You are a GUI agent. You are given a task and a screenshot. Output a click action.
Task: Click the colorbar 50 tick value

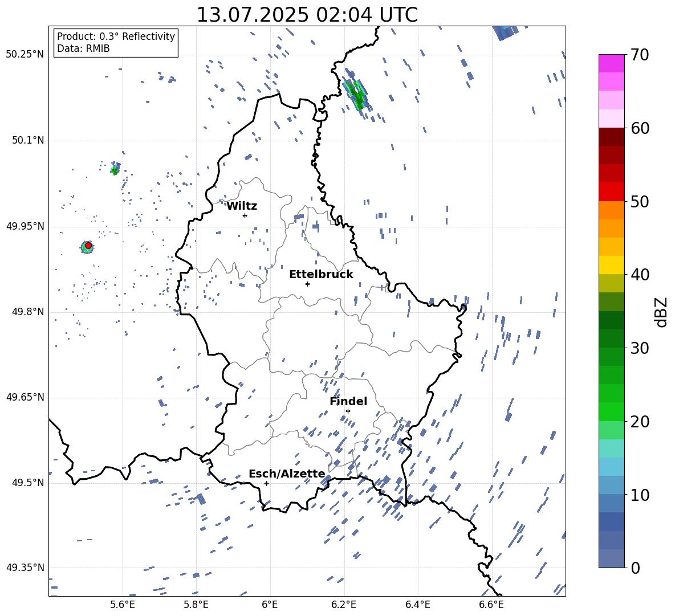(640, 202)
